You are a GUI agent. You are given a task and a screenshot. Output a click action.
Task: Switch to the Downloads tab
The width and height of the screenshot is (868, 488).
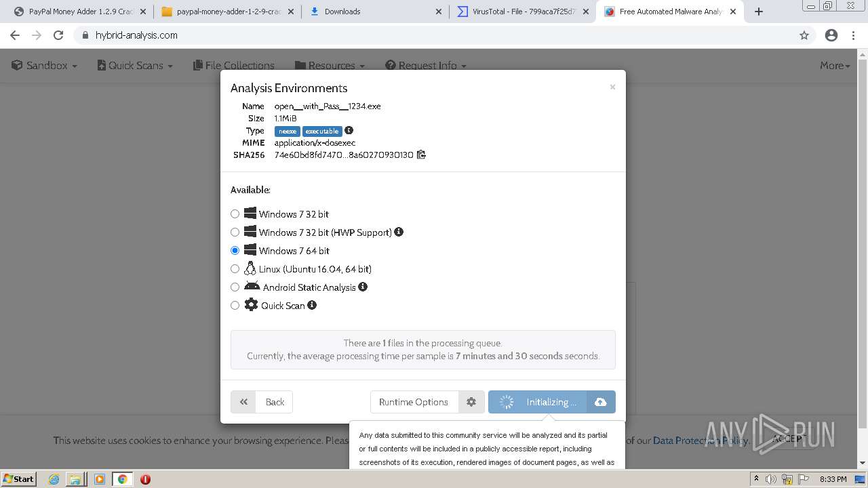click(x=375, y=12)
